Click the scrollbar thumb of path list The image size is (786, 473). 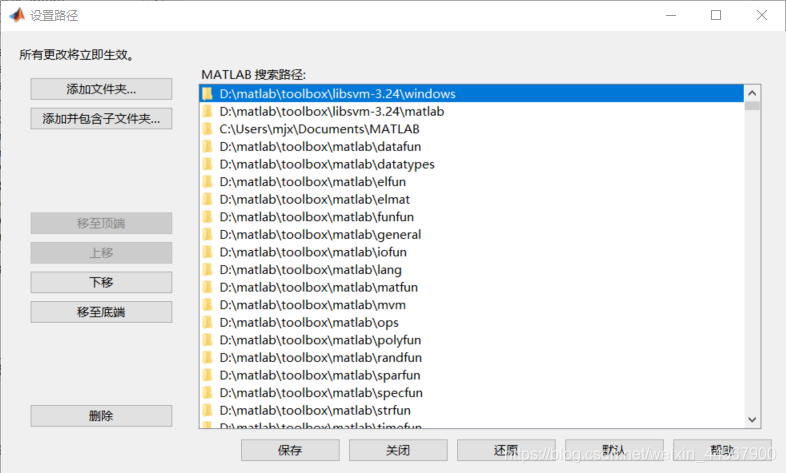[752, 106]
